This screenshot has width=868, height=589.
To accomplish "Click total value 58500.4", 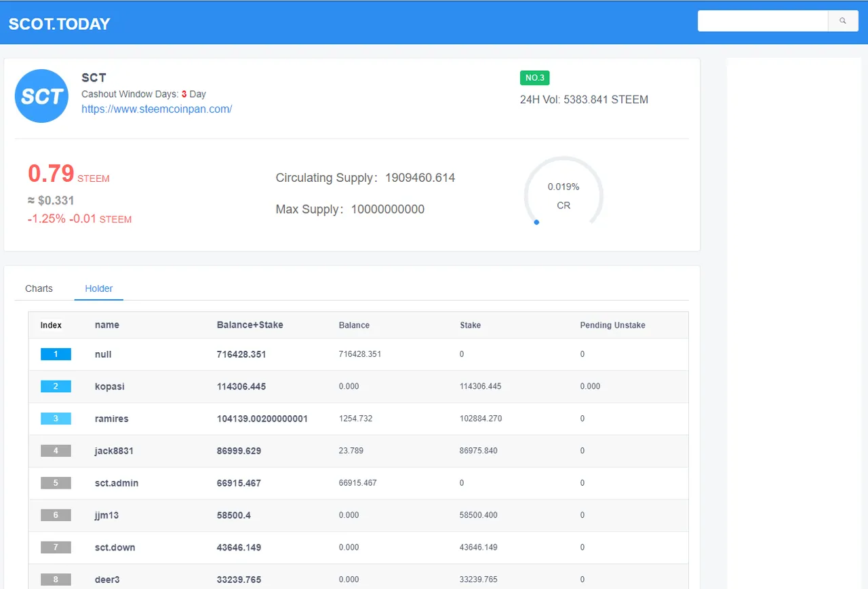I will (234, 515).
